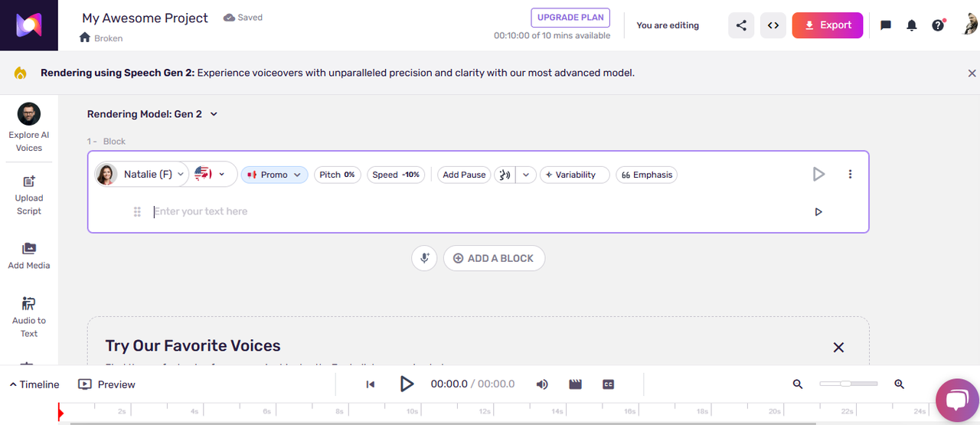
Task: Open the chat messages icon in header
Action: [886, 25]
